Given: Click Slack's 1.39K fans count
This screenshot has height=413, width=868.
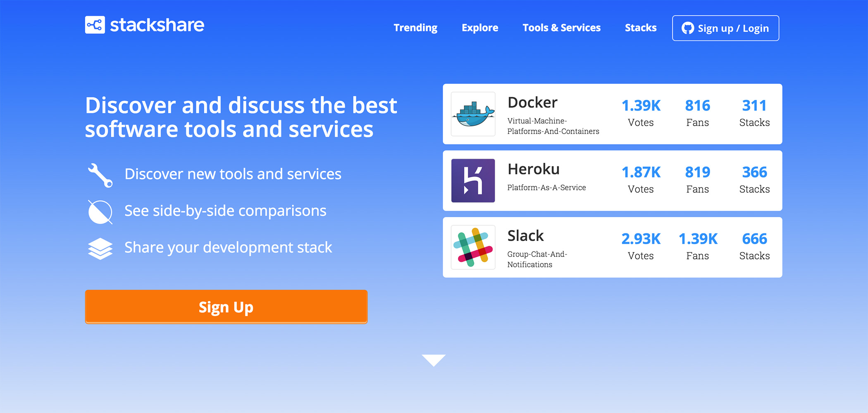Looking at the screenshot, I should [698, 238].
